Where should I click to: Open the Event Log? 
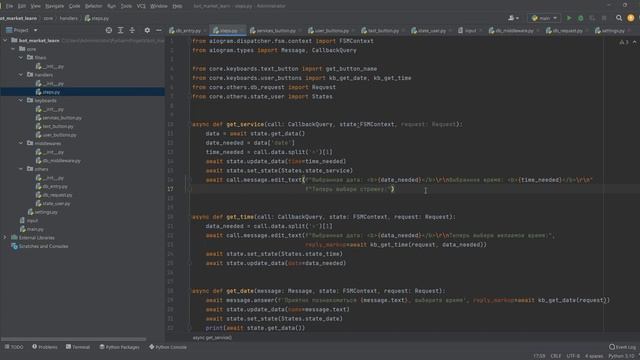622,347
